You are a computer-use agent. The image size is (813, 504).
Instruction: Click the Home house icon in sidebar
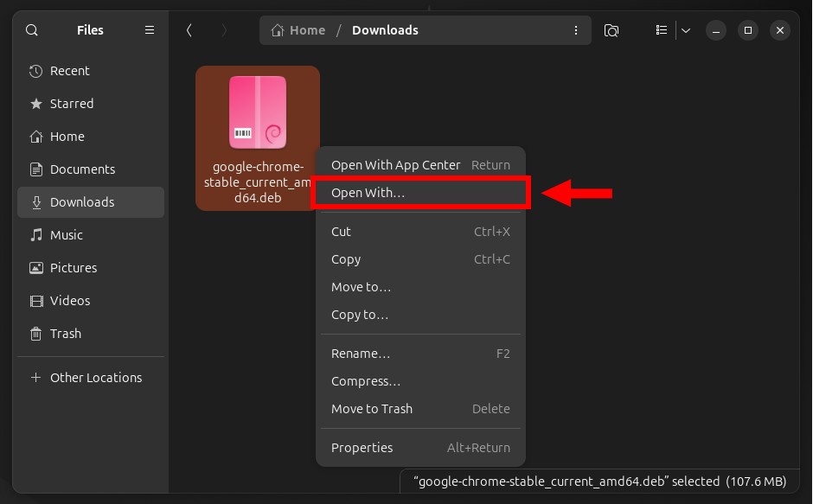point(35,137)
